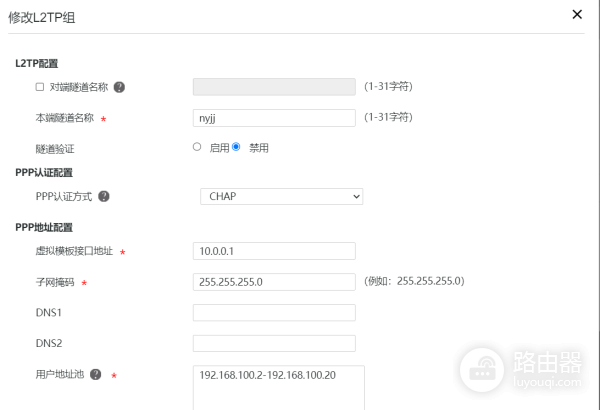Screen dimensions: 600x410
Task: Click the 本端隧道名称 field containing nyjj
Action: pos(274,118)
